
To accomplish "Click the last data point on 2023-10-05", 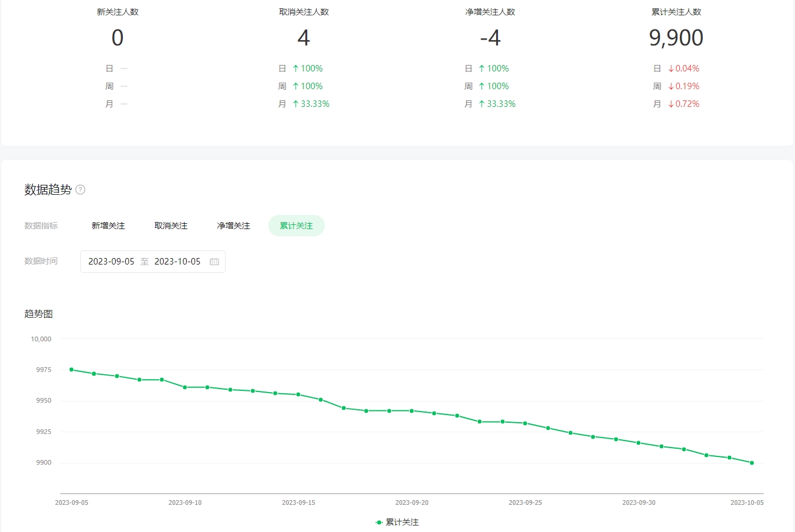I will (752, 463).
